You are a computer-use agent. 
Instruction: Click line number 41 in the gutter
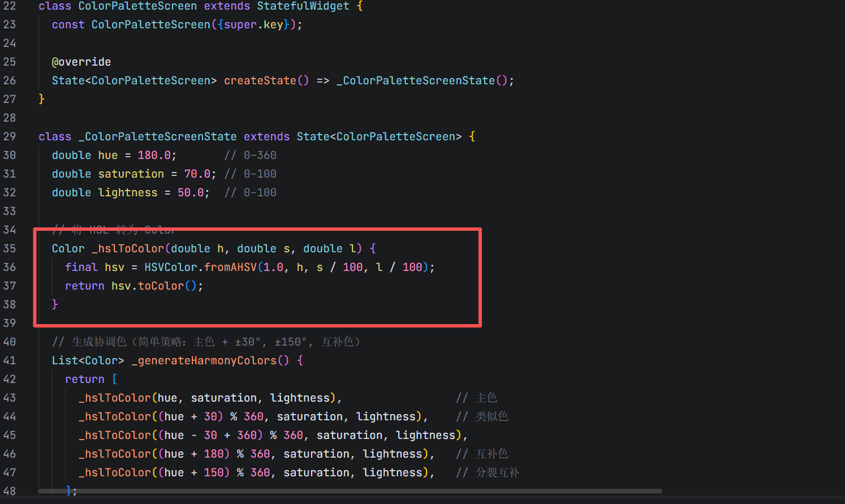pos(10,360)
